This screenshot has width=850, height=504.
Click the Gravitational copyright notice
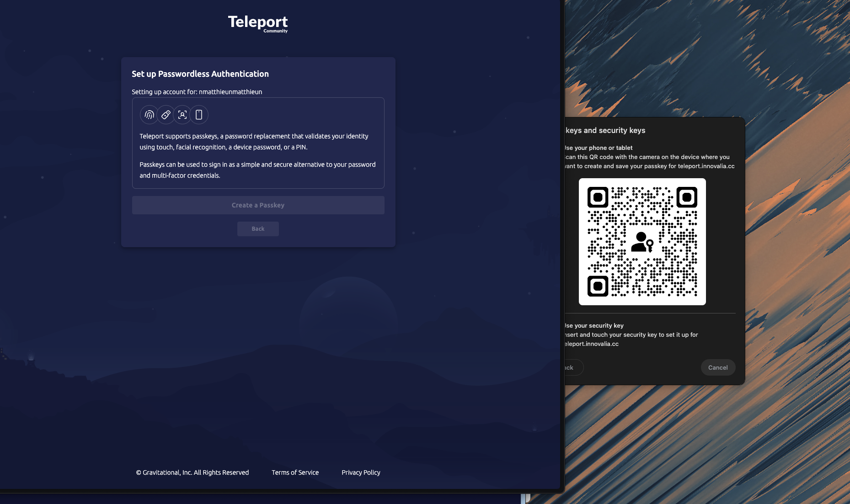pyautogui.click(x=192, y=472)
